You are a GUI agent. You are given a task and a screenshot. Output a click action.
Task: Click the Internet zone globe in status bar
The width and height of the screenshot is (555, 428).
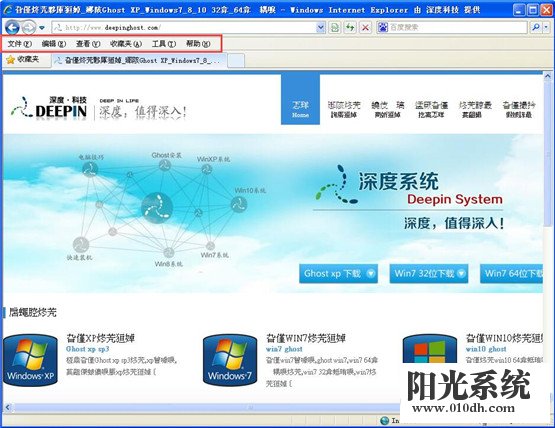[384, 421]
